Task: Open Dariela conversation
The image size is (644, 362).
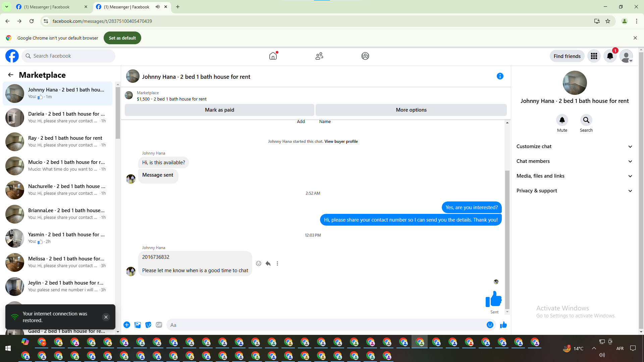Action: 58,117
